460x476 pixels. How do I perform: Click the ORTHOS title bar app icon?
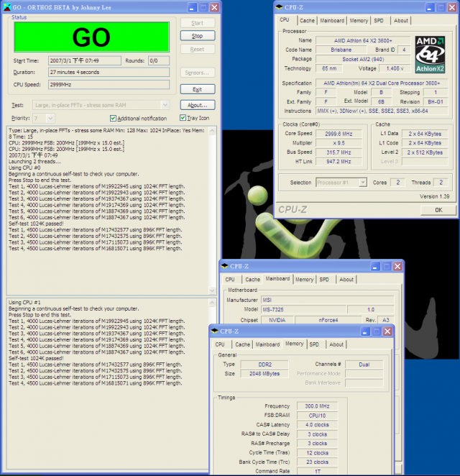tap(7, 7)
